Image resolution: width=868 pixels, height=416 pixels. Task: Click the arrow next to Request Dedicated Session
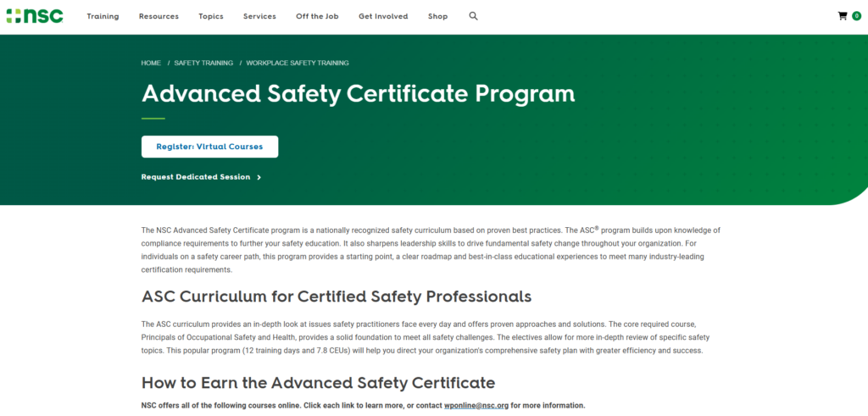(259, 178)
